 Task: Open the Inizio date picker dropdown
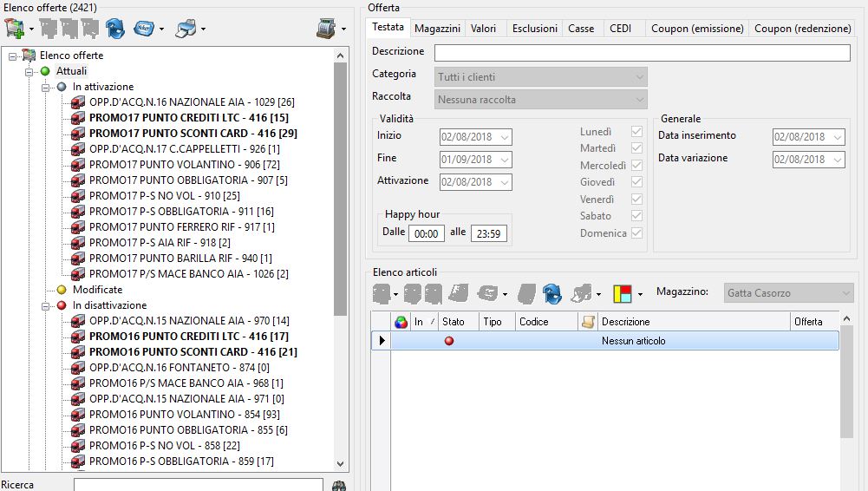(x=505, y=137)
